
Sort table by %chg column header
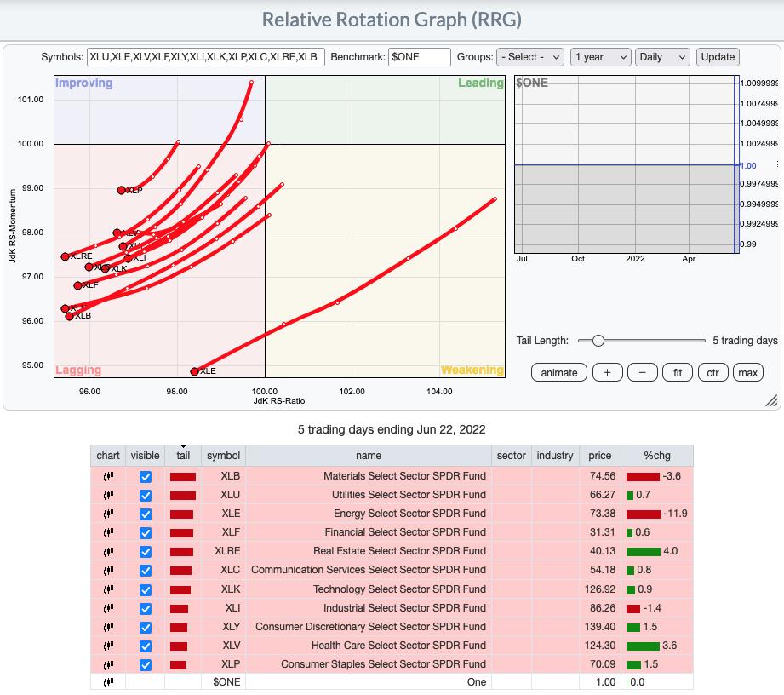click(x=657, y=456)
